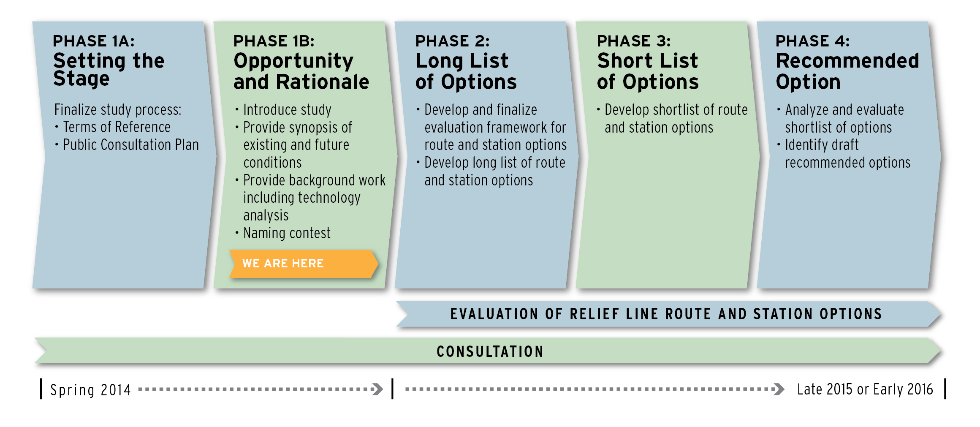The width and height of the screenshot is (980, 427).
Task: Select the Naming contest bullet item
Action: [287, 233]
